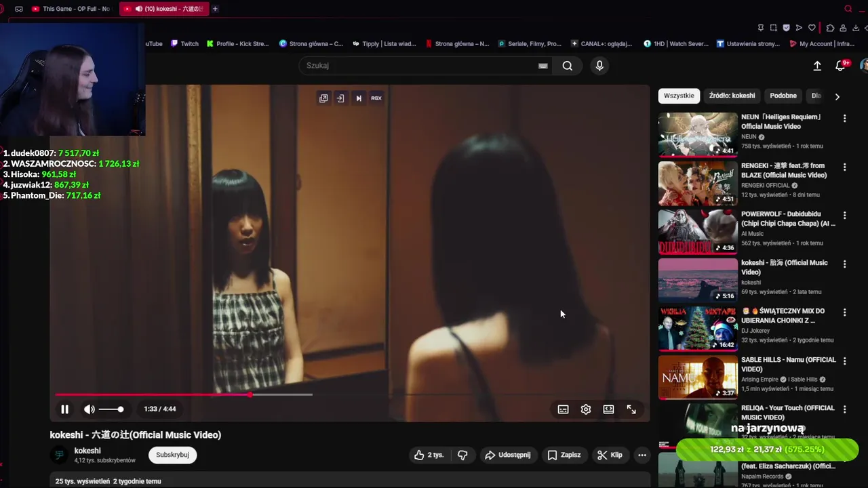Open the on-screen keyboard in the search box
The height and width of the screenshot is (488, 868).
pyautogui.click(x=542, y=66)
